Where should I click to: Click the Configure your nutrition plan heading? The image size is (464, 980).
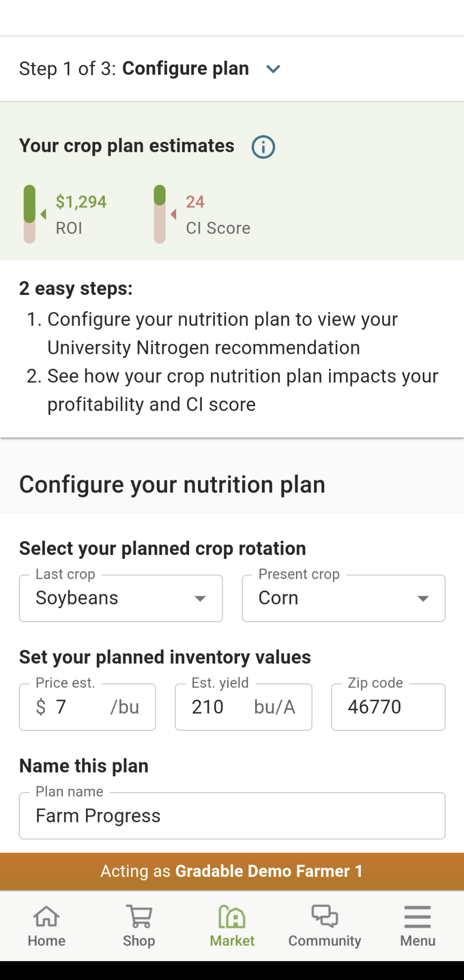coord(172,485)
